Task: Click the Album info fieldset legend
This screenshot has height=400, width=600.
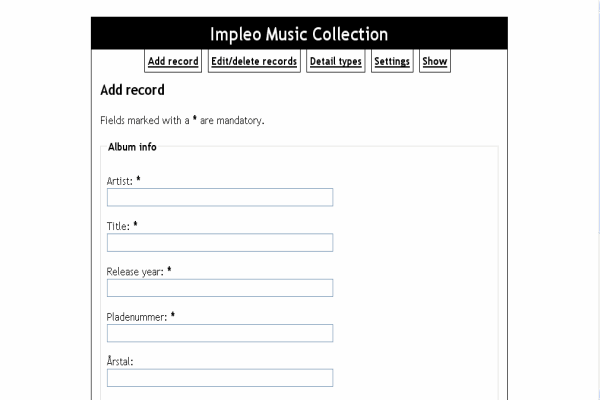Action: 132,147
